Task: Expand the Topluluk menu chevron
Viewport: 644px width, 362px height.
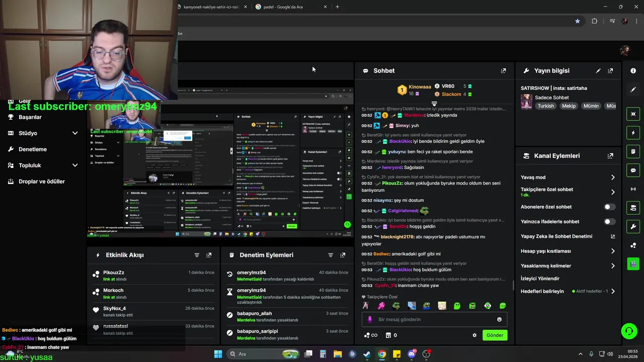Action: pos(75,165)
